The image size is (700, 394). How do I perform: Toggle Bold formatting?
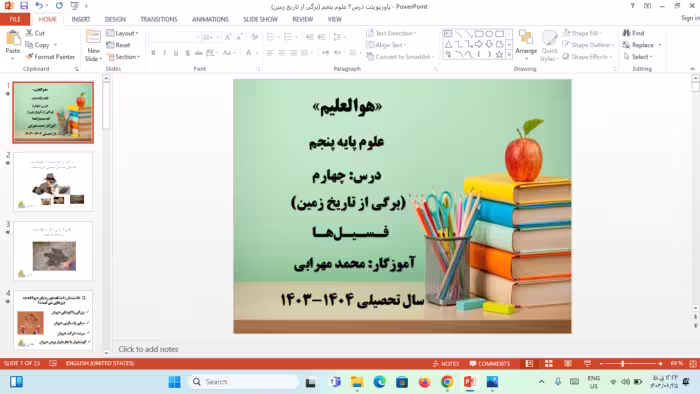pos(153,53)
